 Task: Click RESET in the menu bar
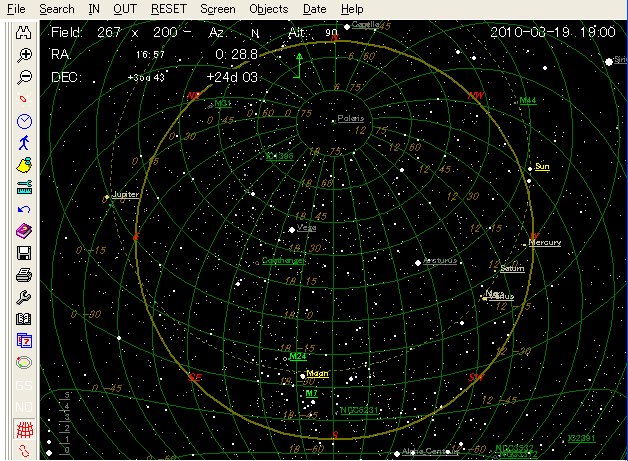[x=169, y=9]
